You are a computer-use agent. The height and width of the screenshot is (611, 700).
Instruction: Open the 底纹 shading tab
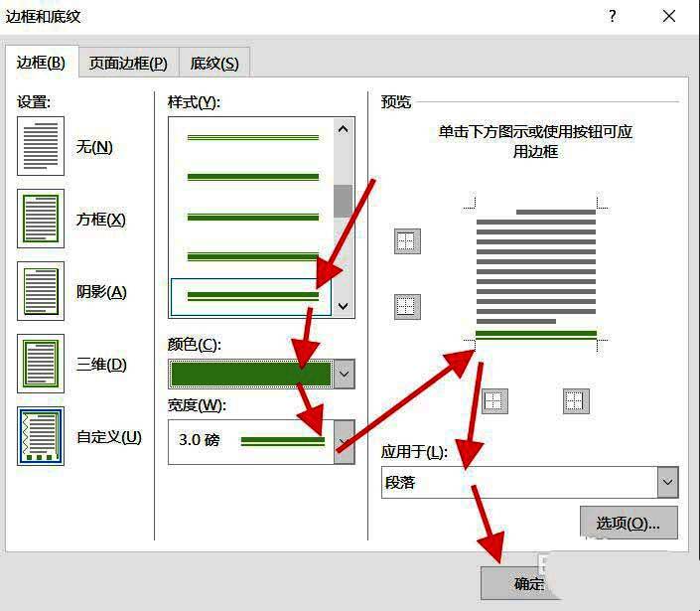pyautogui.click(x=214, y=63)
